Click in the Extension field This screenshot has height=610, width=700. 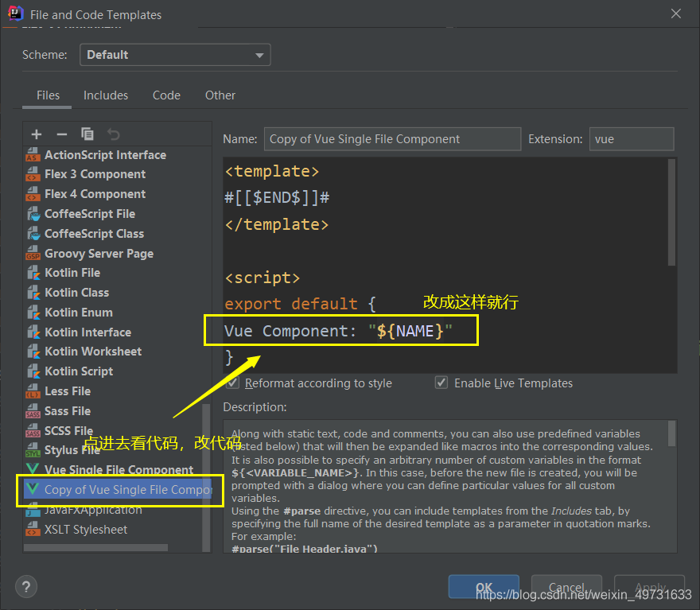click(x=631, y=139)
